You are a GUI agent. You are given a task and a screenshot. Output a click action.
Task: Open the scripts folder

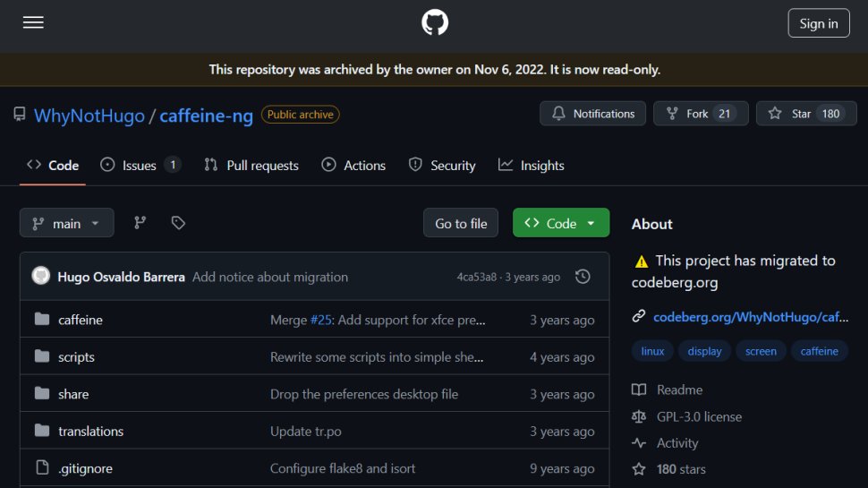pyautogui.click(x=76, y=356)
